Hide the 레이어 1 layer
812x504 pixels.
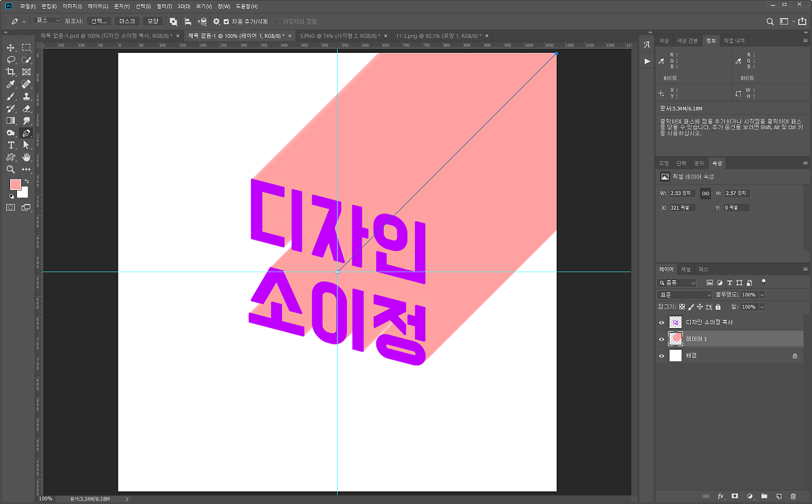click(662, 339)
